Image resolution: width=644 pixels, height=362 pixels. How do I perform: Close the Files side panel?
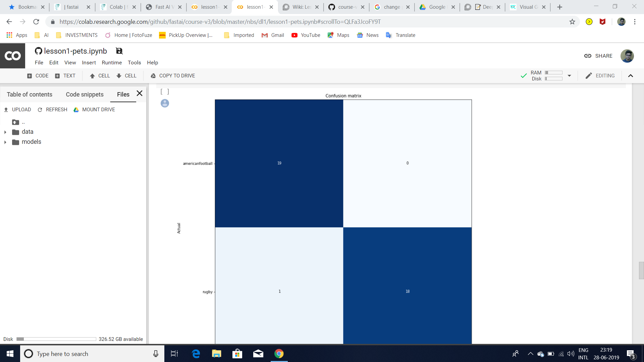point(140,94)
